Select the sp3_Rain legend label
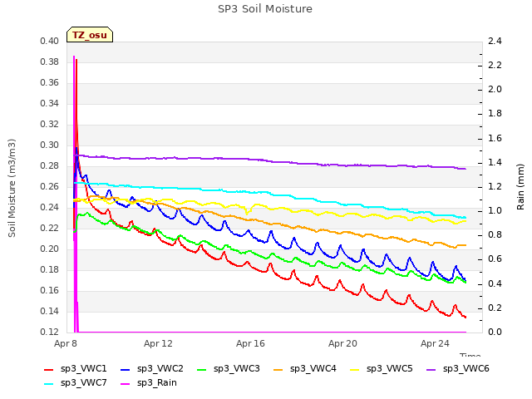Viewport: 532px width, 399px height. click(x=157, y=382)
